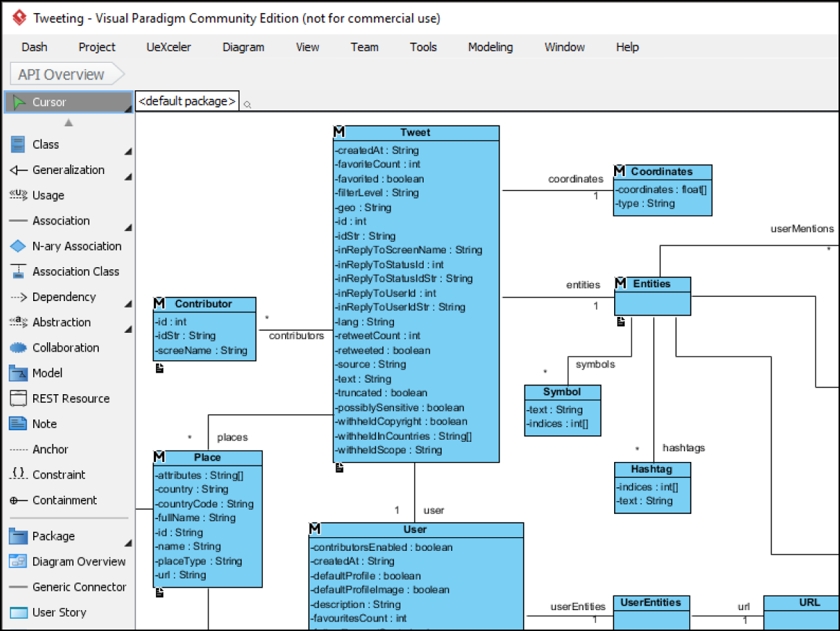Click the '-countryCode : String' attribute in Place
Screen dimensions: 840x631
(204, 504)
